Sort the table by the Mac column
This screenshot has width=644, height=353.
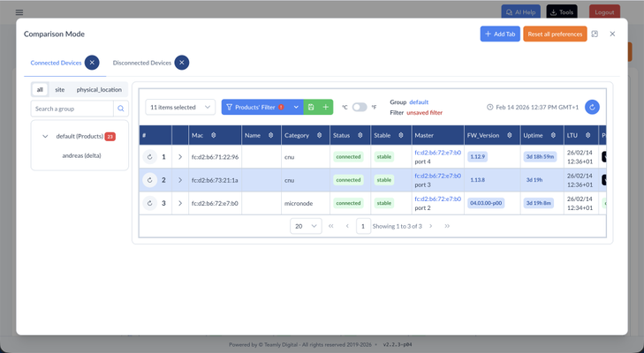pyautogui.click(x=214, y=135)
